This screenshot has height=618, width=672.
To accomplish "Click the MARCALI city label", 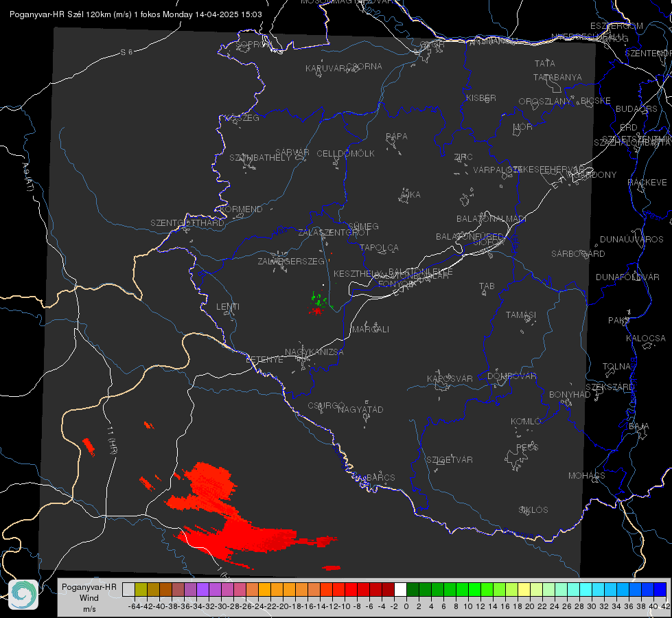I will [x=371, y=330].
